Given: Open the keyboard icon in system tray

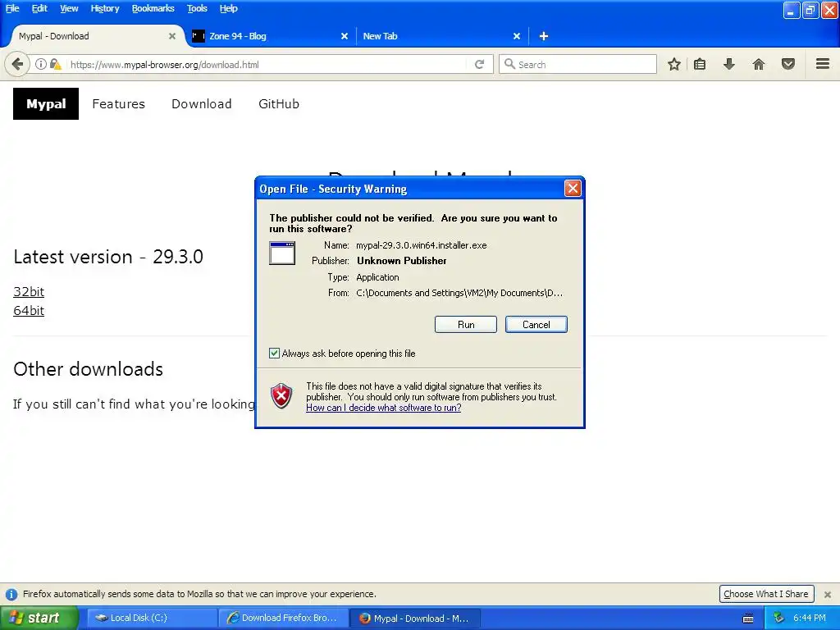Looking at the screenshot, I should point(748,619).
